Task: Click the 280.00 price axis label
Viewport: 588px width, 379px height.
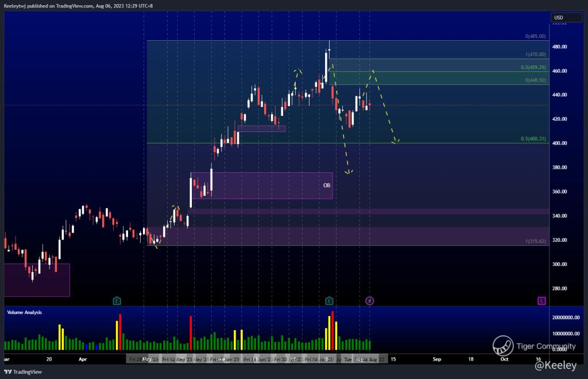Action: (x=559, y=289)
